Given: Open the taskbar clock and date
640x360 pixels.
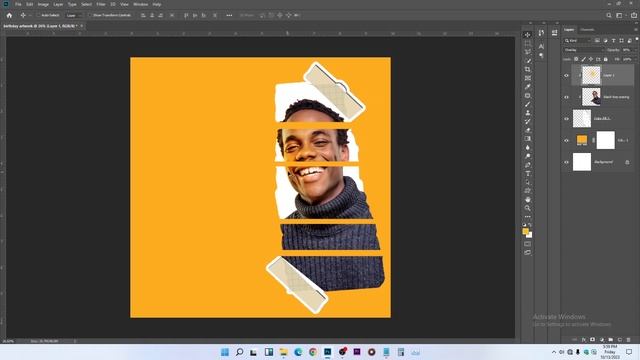Looking at the screenshot, I should [610, 352].
